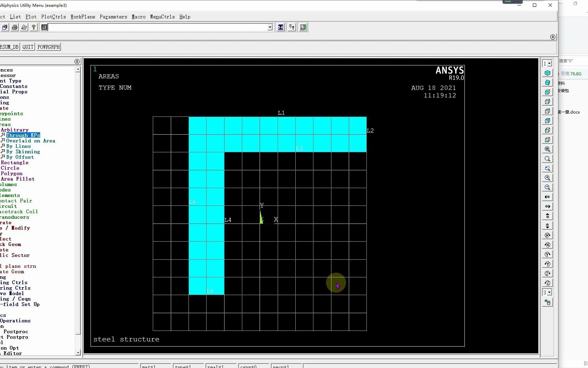588x368 pixels.
Task: Open the List menu
Action: point(15,17)
